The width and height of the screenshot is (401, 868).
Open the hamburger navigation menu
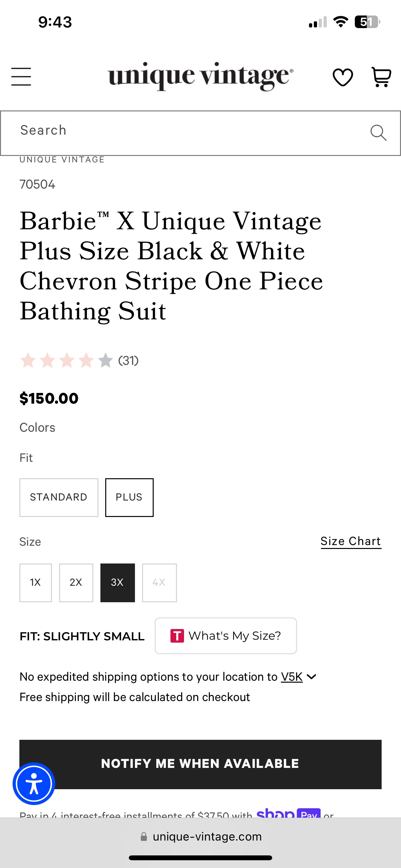pyautogui.click(x=21, y=77)
